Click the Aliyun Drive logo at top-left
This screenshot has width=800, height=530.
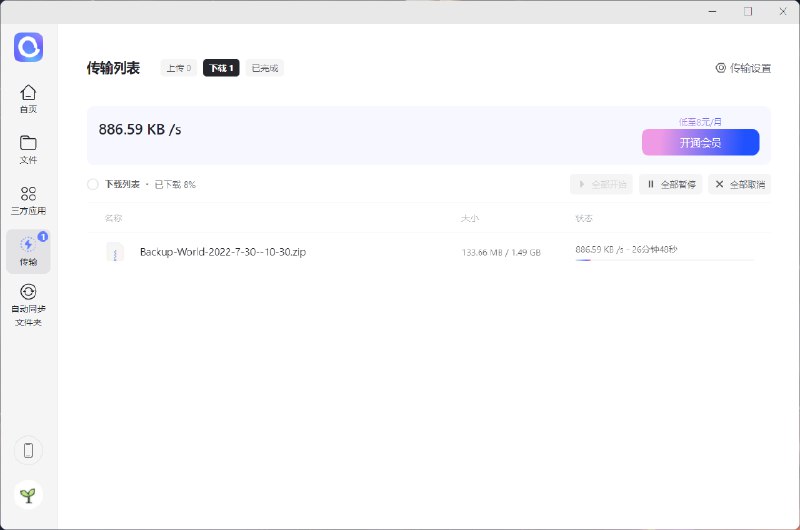tap(28, 46)
